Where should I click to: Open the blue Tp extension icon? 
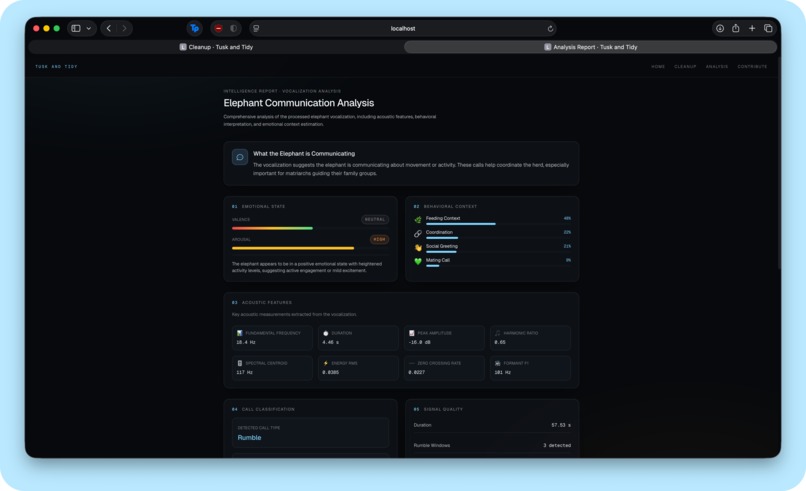click(194, 28)
